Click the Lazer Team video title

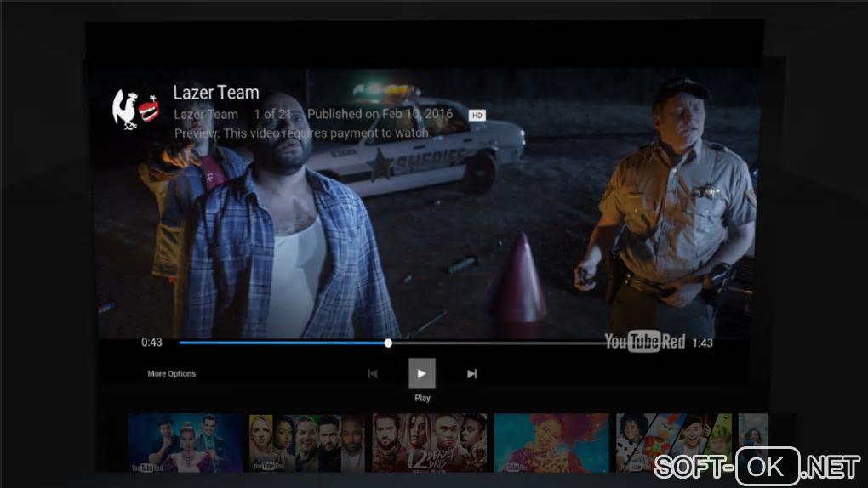[x=216, y=93]
